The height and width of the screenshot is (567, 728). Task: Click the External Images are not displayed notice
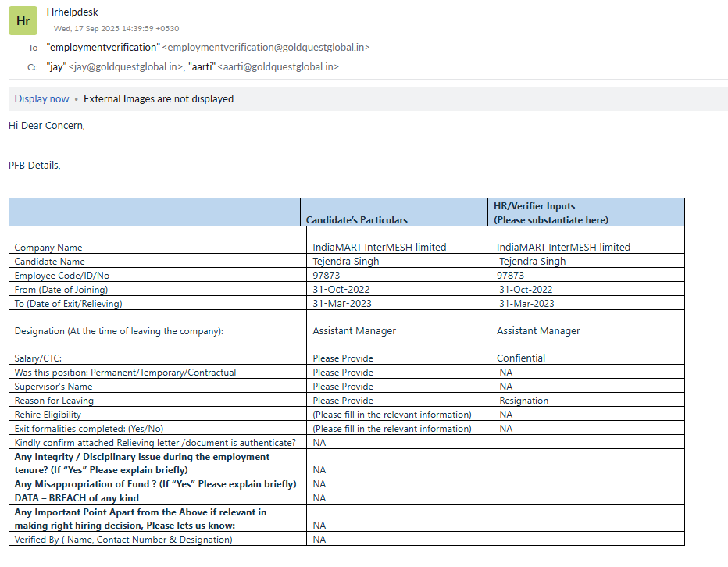tap(159, 98)
